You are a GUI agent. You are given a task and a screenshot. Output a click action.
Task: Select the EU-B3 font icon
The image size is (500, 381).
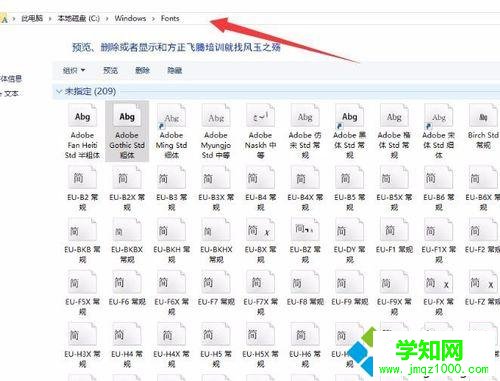coord(171,178)
